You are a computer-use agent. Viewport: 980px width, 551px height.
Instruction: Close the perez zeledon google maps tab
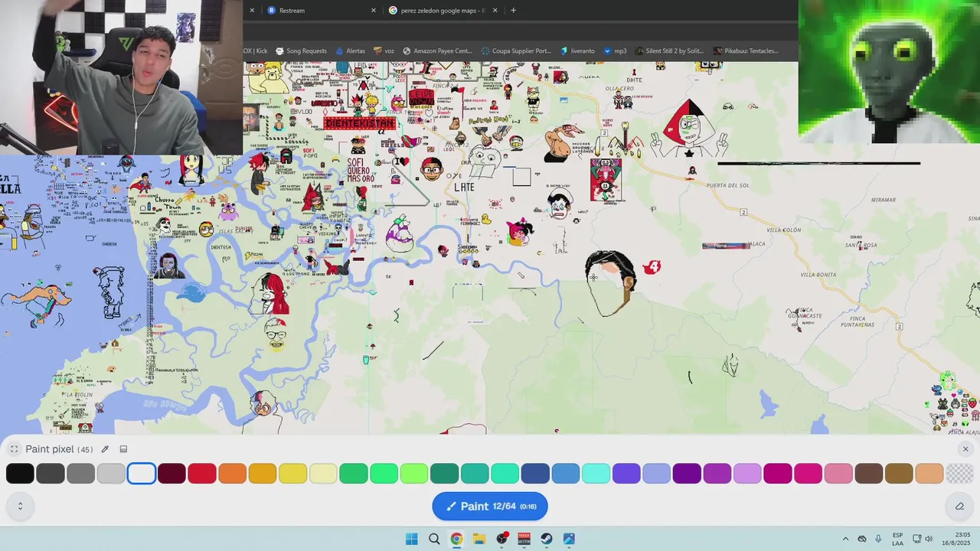pos(495,11)
